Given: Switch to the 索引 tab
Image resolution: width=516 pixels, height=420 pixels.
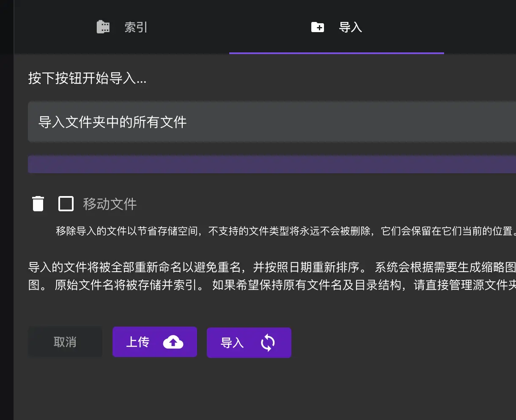Looking at the screenshot, I should 122,27.
